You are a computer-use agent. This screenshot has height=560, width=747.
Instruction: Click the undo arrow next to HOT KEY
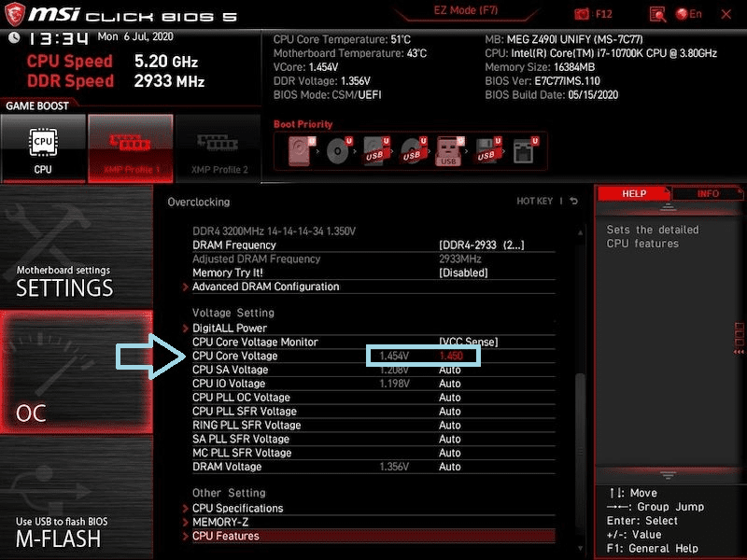[x=574, y=201]
